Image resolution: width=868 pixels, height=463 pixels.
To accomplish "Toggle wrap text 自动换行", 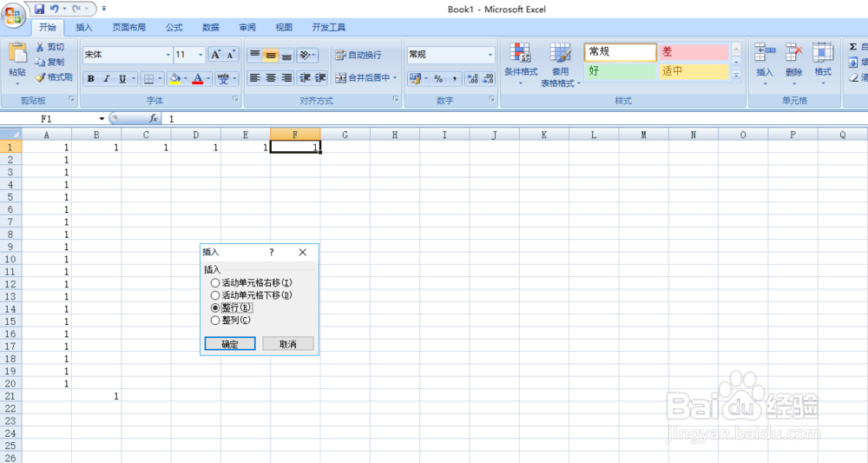I will click(358, 55).
